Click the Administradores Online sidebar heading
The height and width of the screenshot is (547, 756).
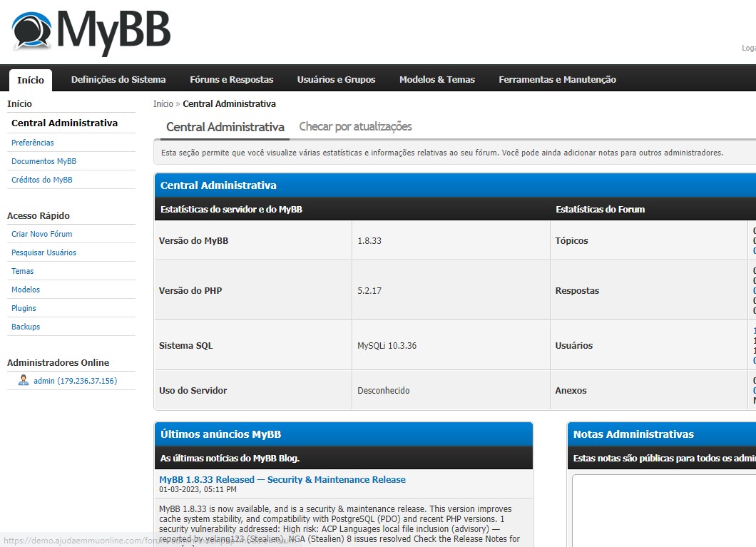pos(58,362)
